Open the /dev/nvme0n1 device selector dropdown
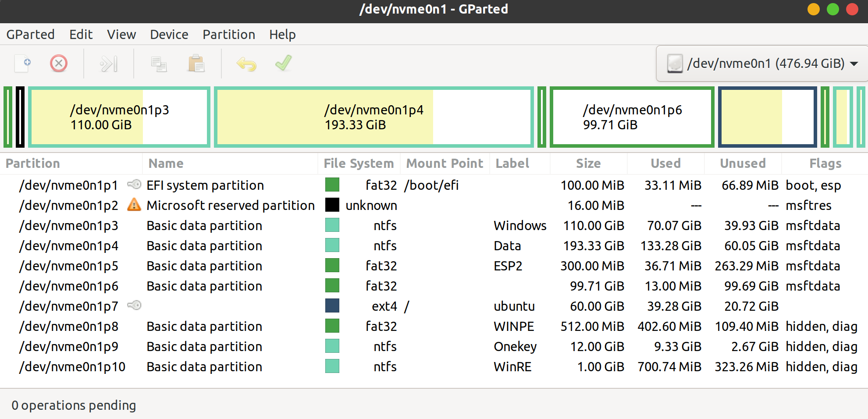868x419 pixels. pos(762,64)
